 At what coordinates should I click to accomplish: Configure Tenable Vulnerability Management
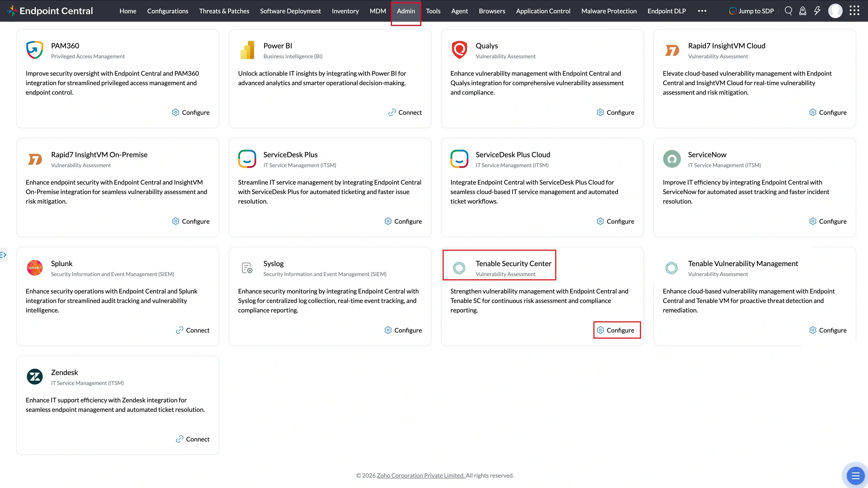pyautogui.click(x=828, y=330)
